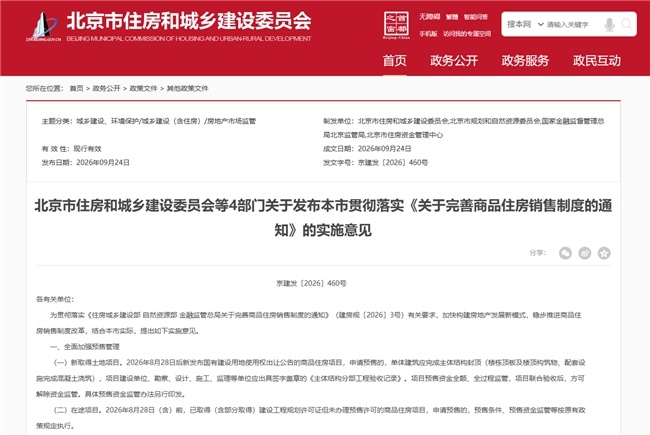Screen dimensions: 650x435
Task: Click the keyword search input field
Action: tap(572, 24)
